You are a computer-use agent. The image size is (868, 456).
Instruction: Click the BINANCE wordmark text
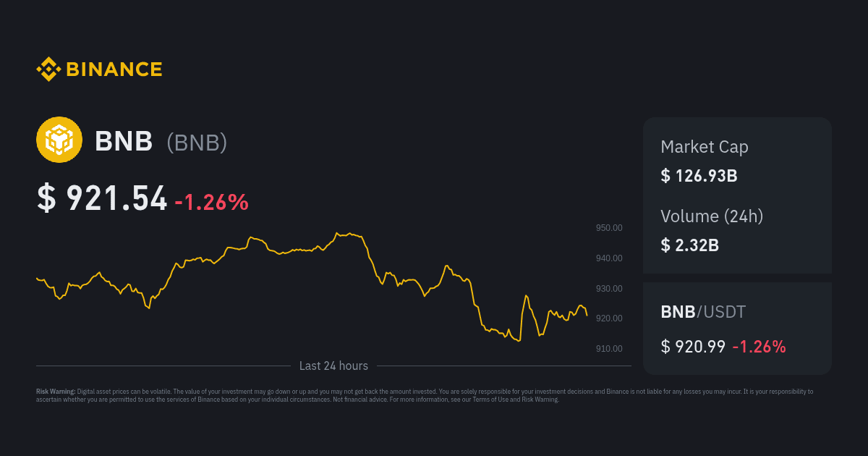click(x=114, y=69)
